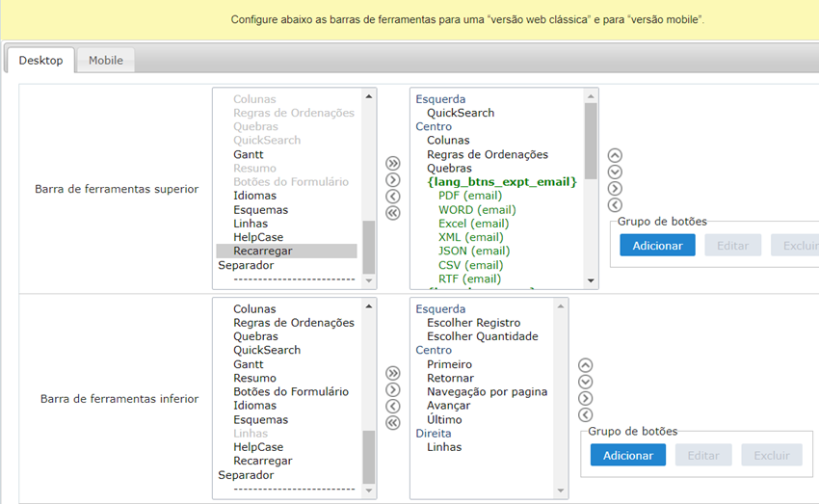The image size is (819, 504).
Task: Select Botões do Formulário in inferior available list
Action: pos(291,391)
